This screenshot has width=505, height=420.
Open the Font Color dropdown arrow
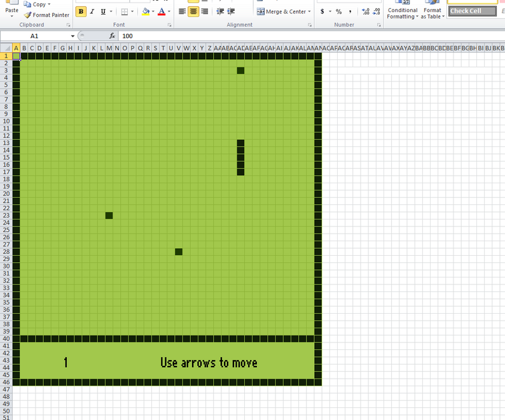[x=169, y=11]
